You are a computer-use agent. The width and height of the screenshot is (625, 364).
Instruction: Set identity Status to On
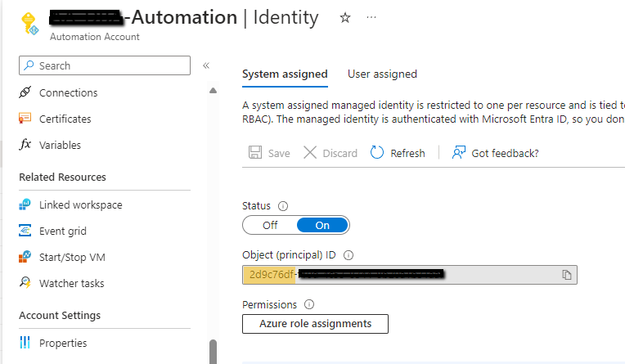click(322, 225)
